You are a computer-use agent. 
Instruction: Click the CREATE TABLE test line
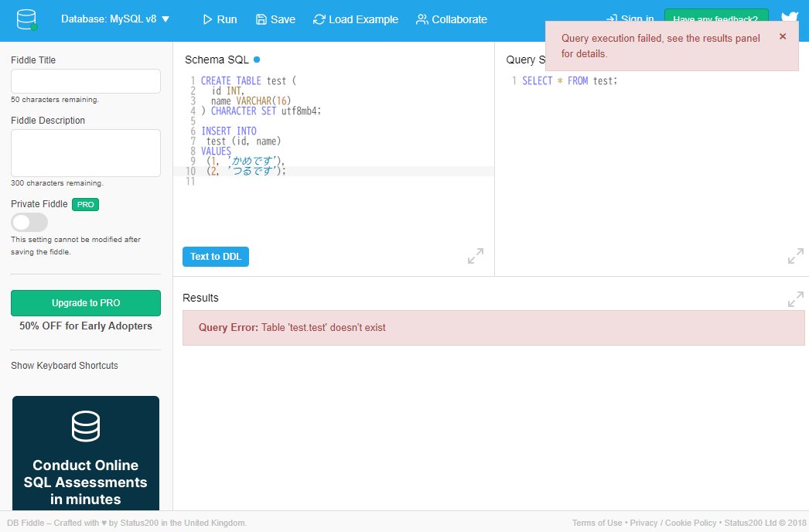[249, 80]
